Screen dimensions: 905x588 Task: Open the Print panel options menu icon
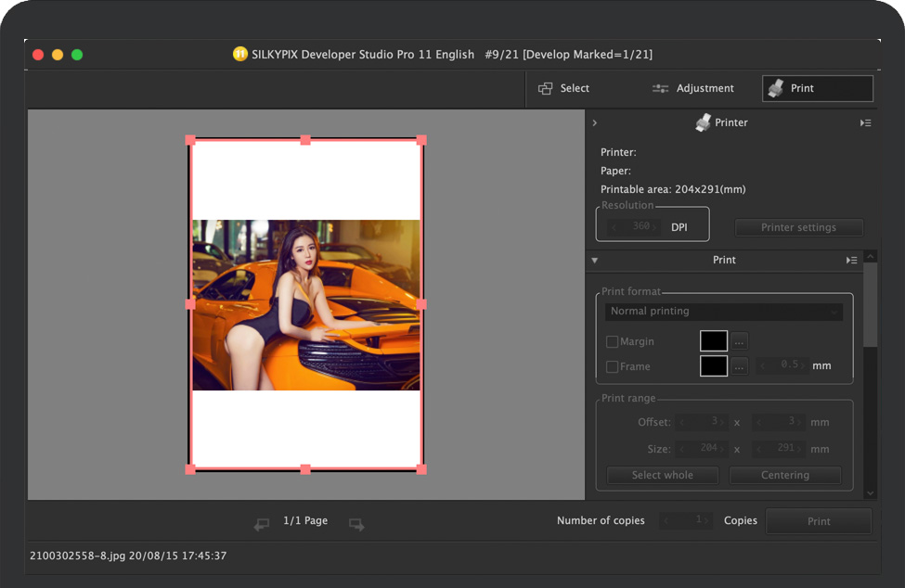coord(852,261)
